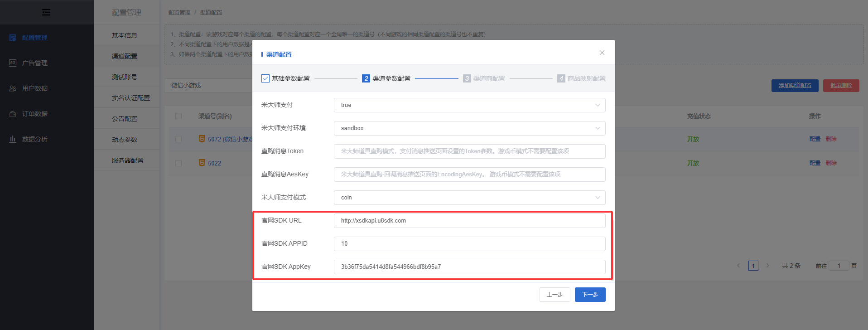Screen dimensions: 868x330
Task: Focus the 前往 page number input
Action: tap(839, 266)
